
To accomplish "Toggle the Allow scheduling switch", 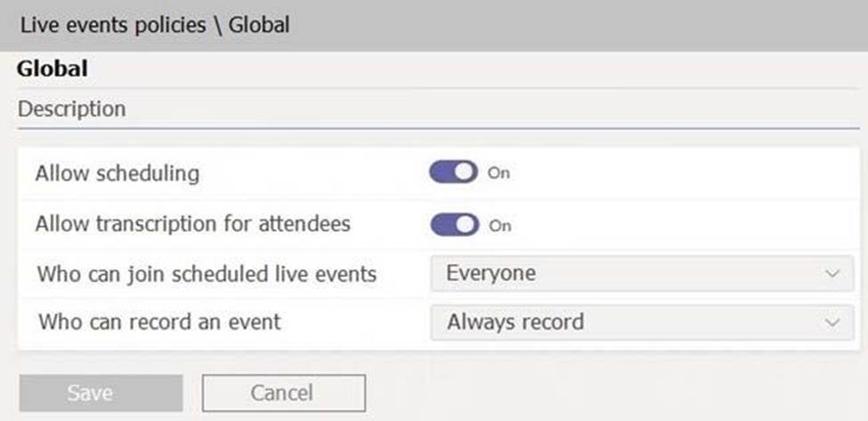I will tap(454, 173).
